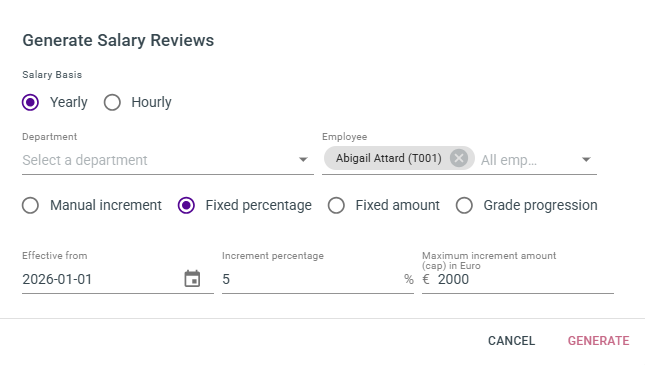Click the Hourly label text
645x365 pixels.
coord(151,102)
